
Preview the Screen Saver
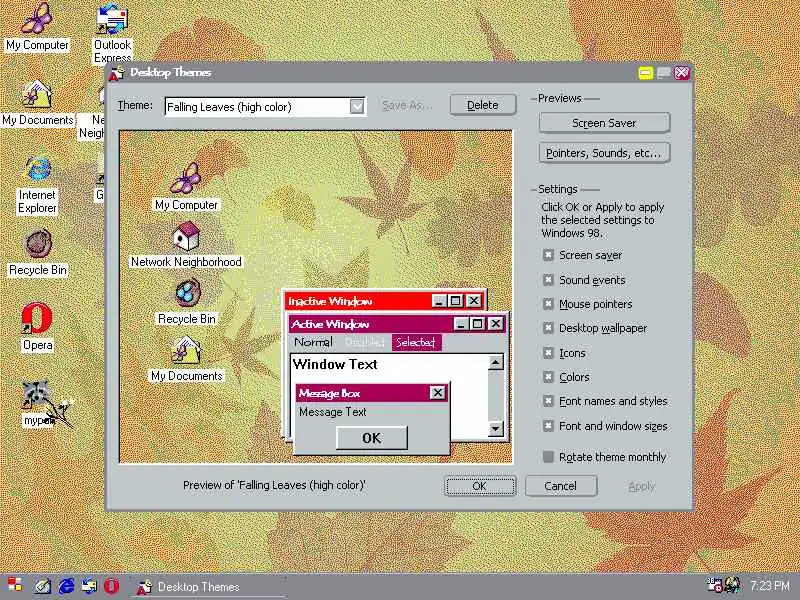[x=604, y=123]
